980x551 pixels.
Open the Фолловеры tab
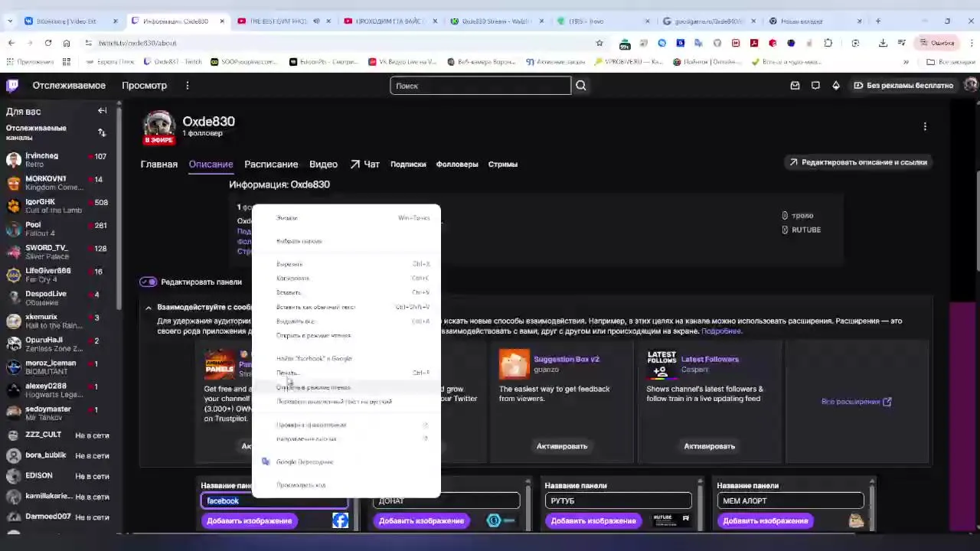click(457, 164)
